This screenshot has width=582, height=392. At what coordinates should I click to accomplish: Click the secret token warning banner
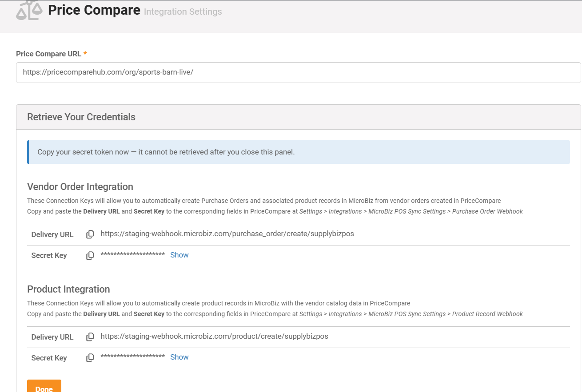click(298, 152)
